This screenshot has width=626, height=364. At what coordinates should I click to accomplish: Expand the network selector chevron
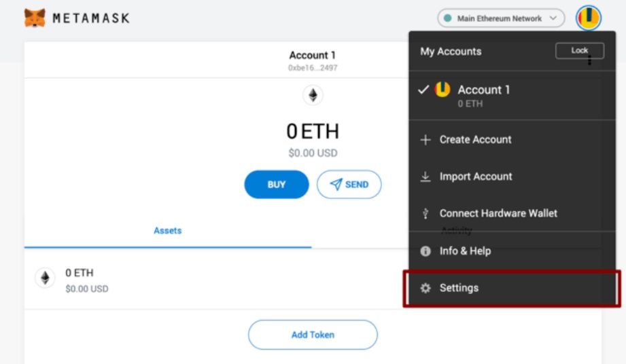(x=553, y=18)
